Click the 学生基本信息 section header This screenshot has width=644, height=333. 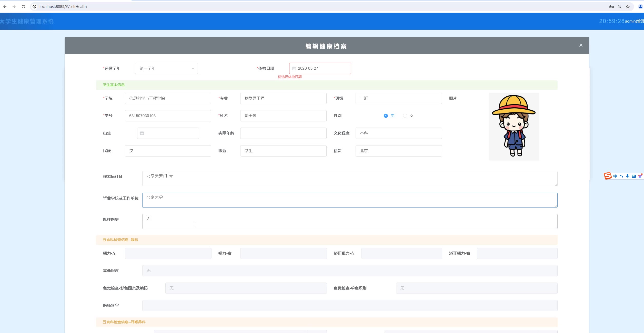(327, 85)
